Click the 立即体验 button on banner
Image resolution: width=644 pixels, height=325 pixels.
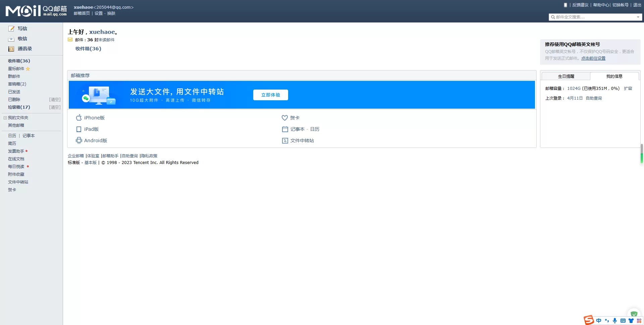270,95
